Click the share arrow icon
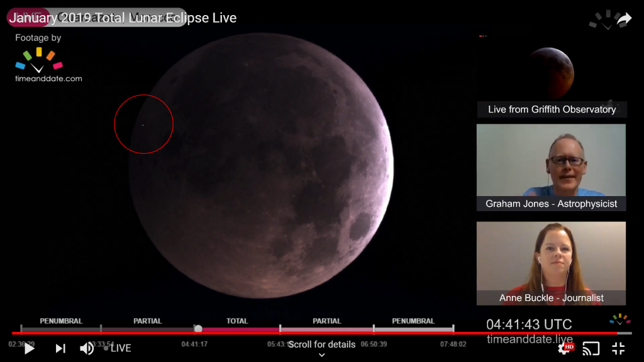 [623, 19]
